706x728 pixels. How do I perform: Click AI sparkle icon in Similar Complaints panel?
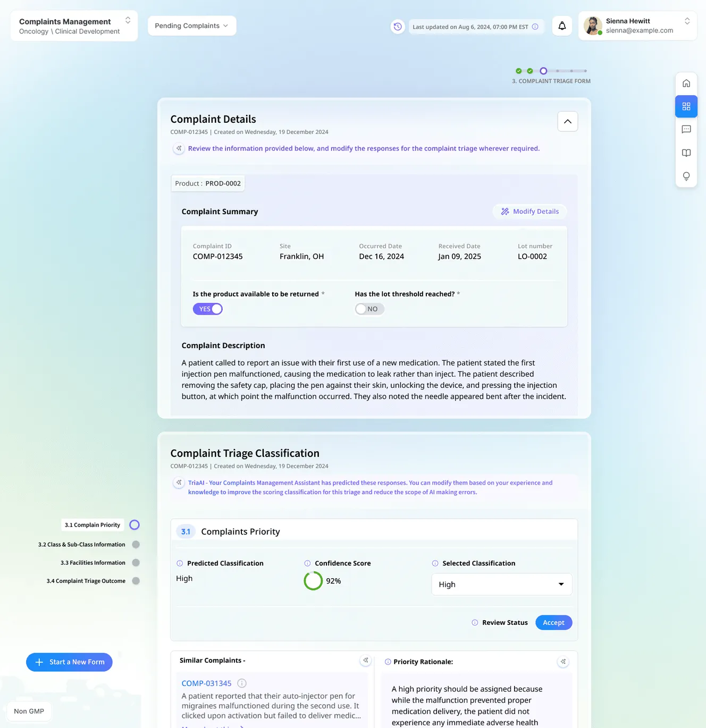click(365, 661)
